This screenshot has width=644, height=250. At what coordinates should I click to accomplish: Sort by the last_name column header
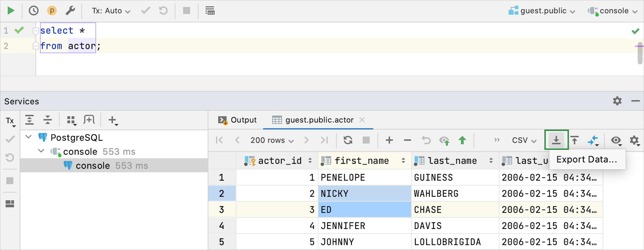[x=455, y=161]
